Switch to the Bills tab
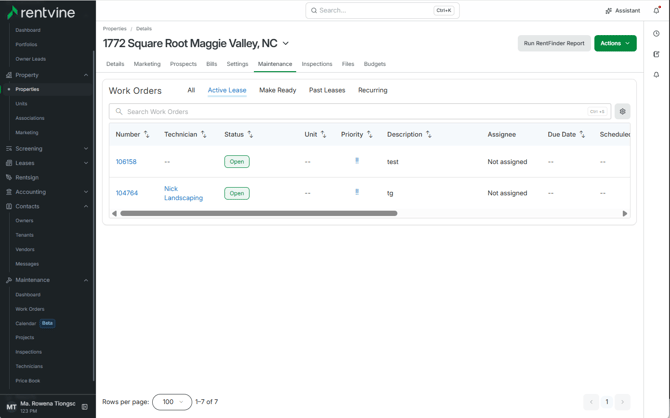The image size is (670, 418). [x=212, y=64]
